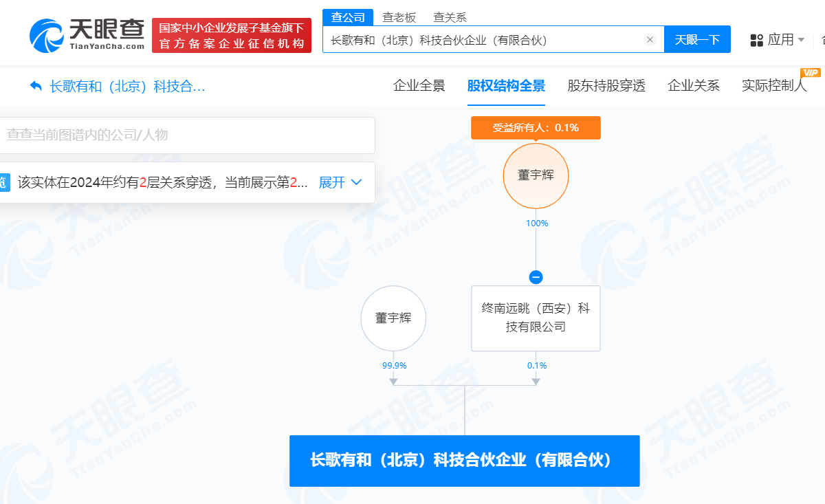Click the 长歌有和（北京）科技合伙企业 root node

465,461
